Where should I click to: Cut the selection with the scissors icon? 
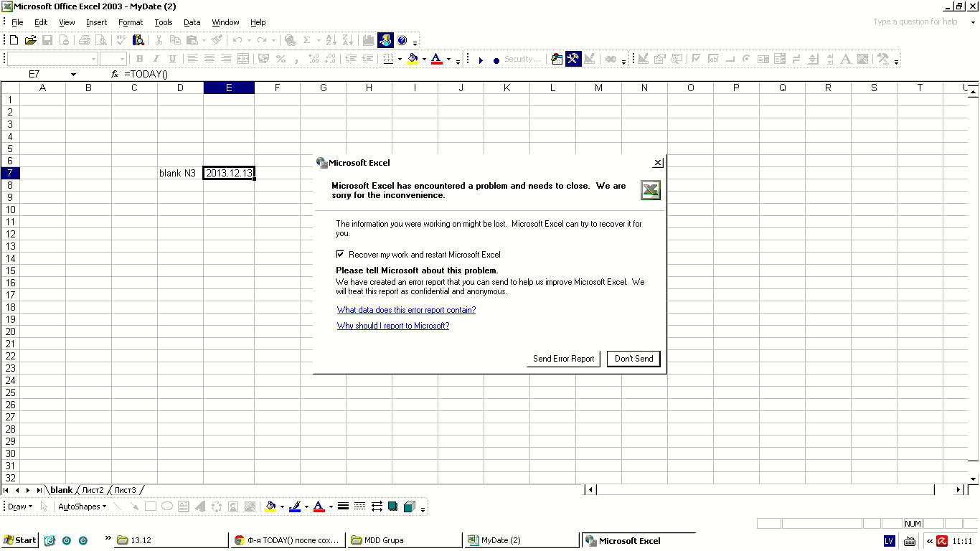tap(159, 40)
